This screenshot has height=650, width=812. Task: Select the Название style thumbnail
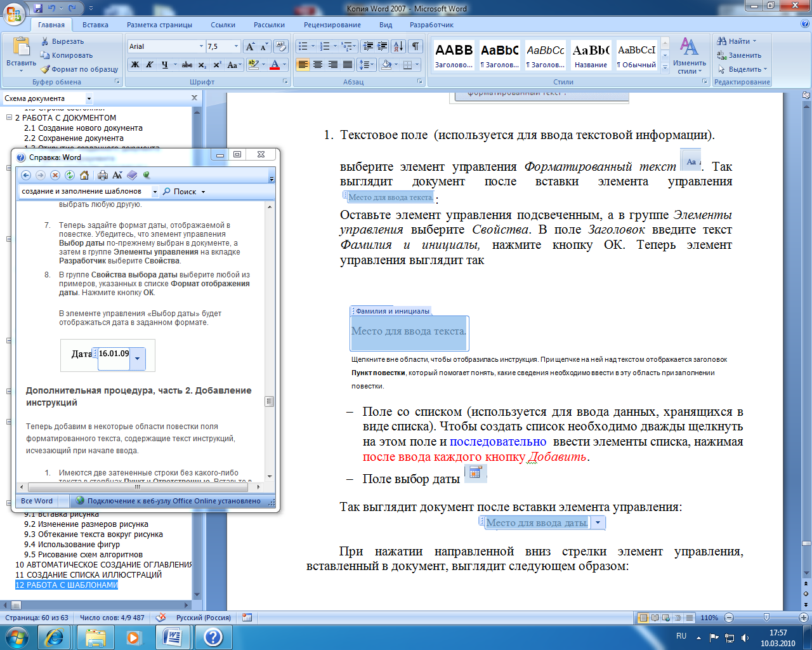[591, 55]
